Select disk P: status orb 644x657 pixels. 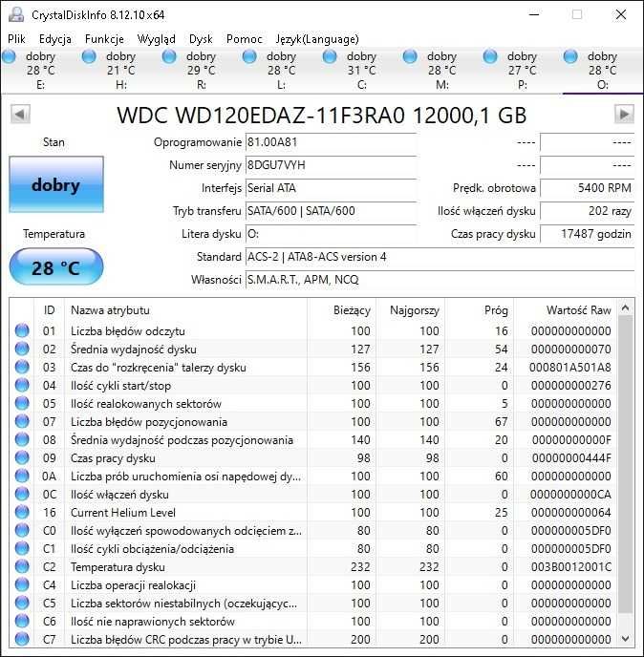[490, 56]
